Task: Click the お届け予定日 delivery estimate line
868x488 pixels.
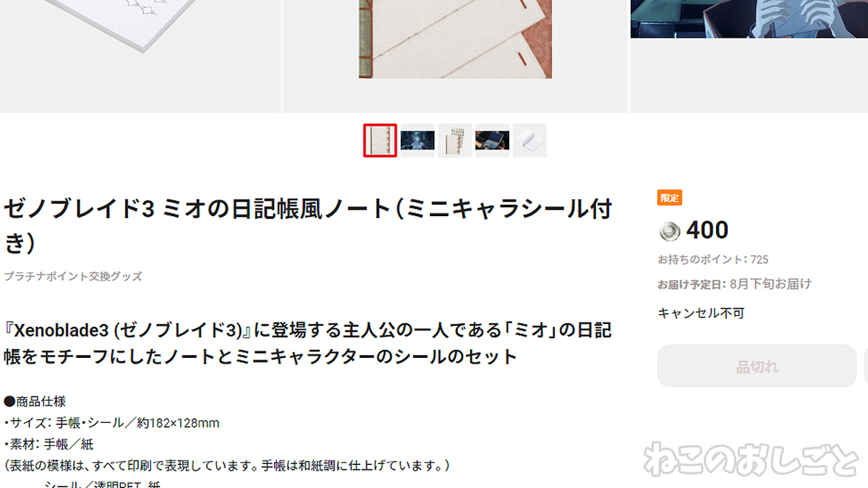Action: [x=734, y=284]
